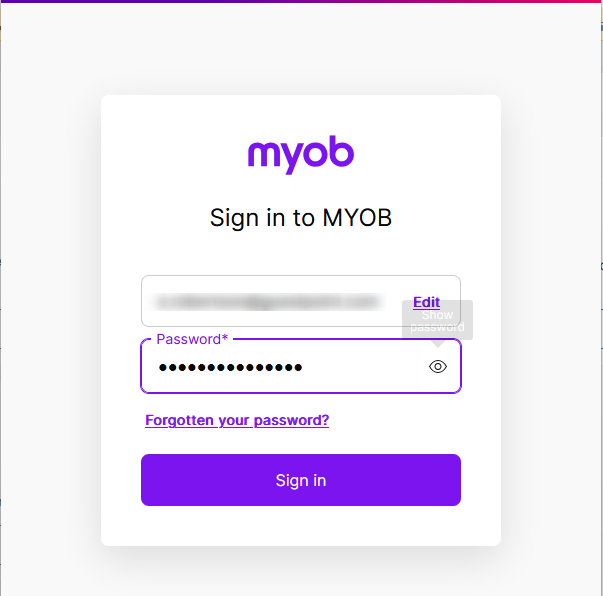This screenshot has height=596, width=603.
Task: Click the small arrow pointer under tooltip
Action: [x=438, y=344]
